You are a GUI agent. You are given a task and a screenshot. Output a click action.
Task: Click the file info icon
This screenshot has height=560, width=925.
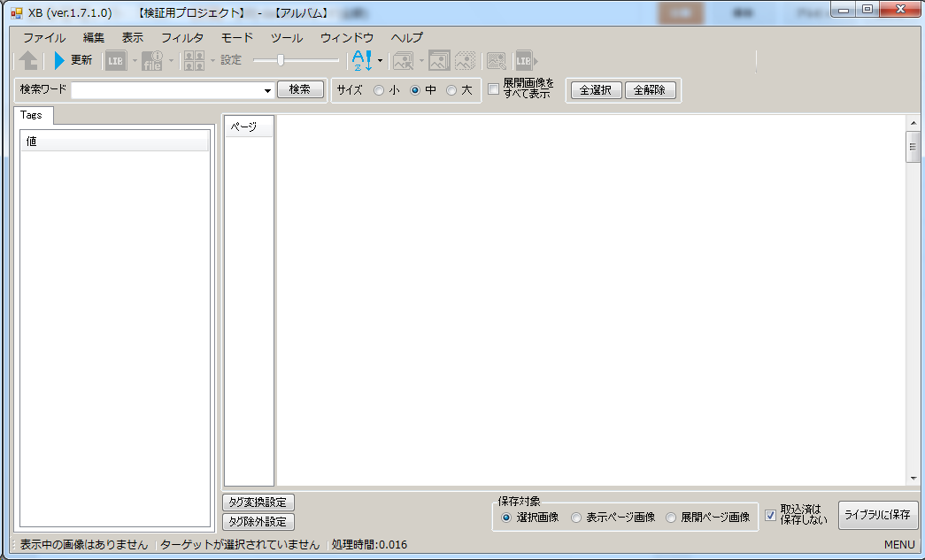click(151, 60)
